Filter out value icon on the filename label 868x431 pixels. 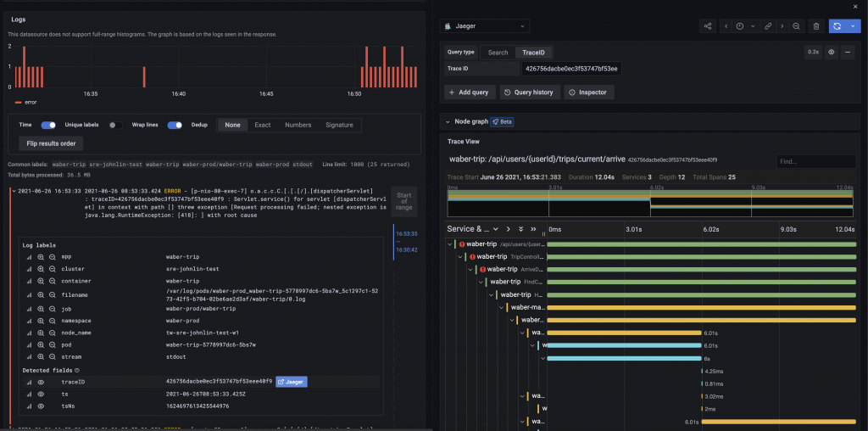tap(52, 294)
